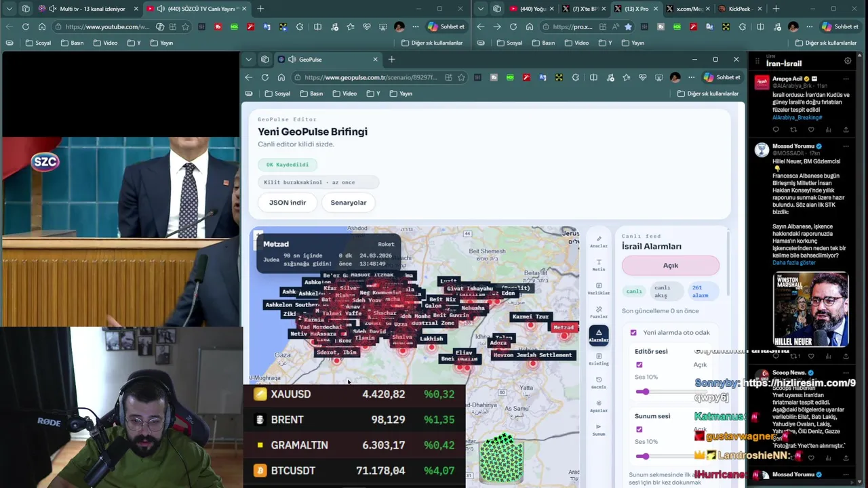Toggle the Açık live feed switch button

point(671,266)
